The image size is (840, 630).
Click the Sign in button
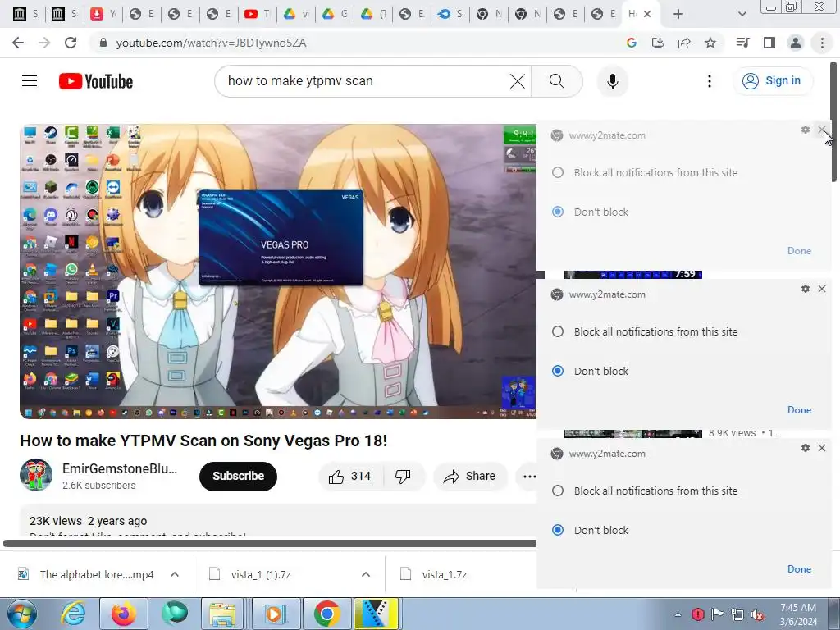click(x=772, y=81)
